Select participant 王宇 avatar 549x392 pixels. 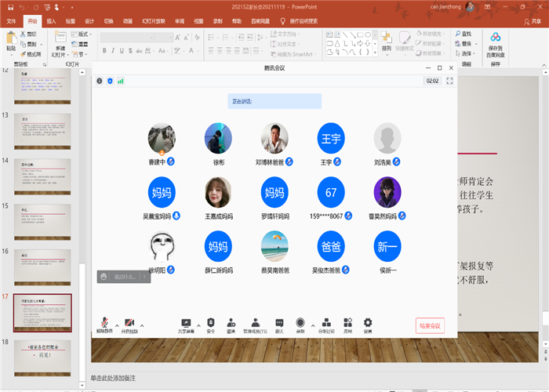coord(331,138)
